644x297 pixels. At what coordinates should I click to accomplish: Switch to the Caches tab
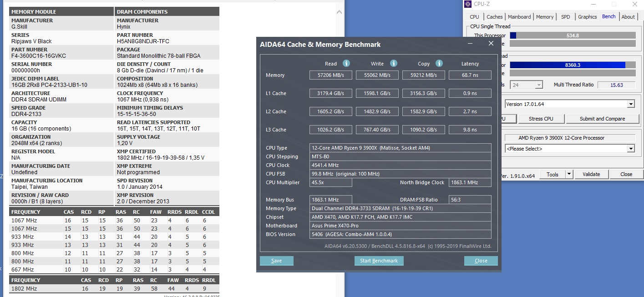coord(495,17)
